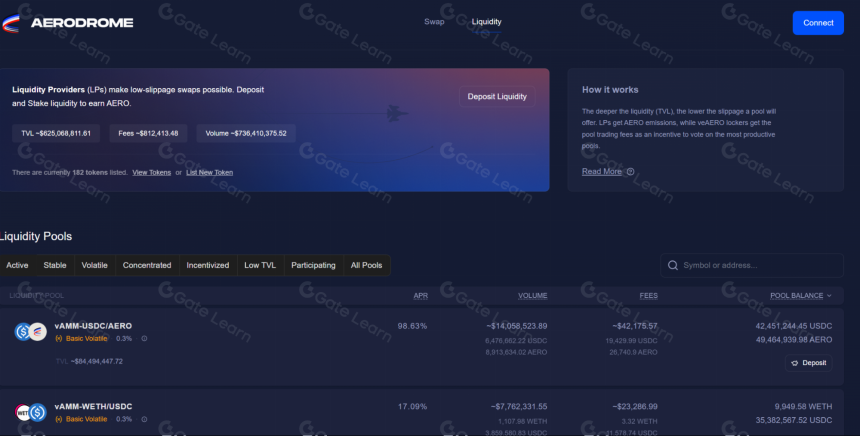The width and height of the screenshot is (860, 436).
Task: Click the chevron next to POOL BALANCE
Action: (x=829, y=296)
